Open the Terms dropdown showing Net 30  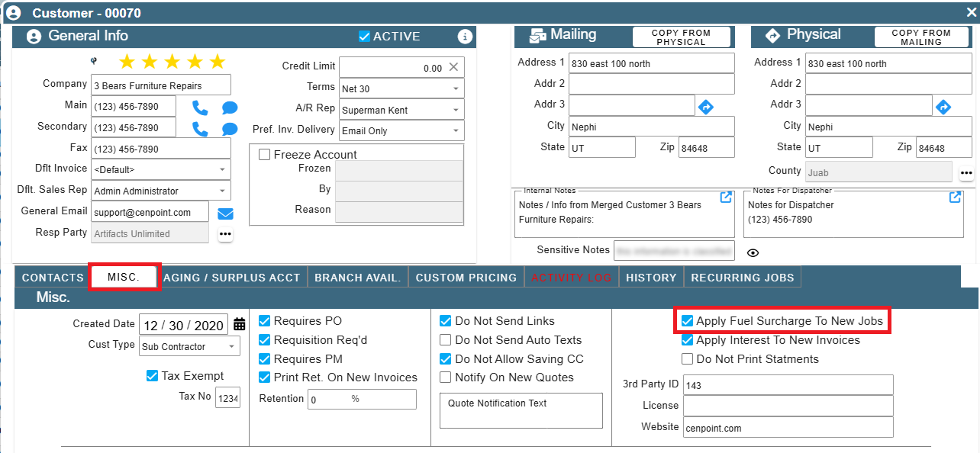[401, 88]
